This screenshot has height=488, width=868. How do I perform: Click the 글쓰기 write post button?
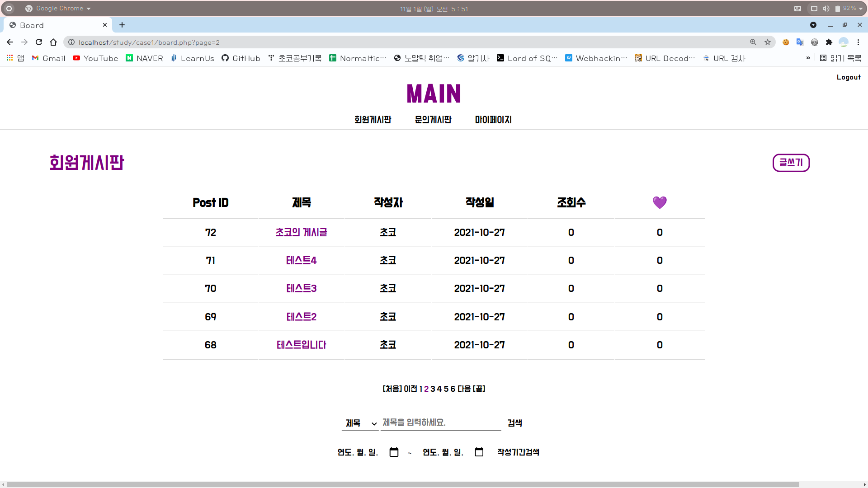[x=791, y=163]
